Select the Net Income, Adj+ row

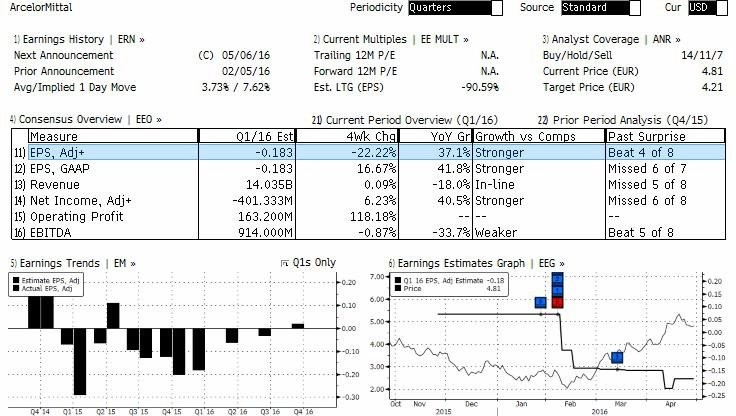pos(368,200)
